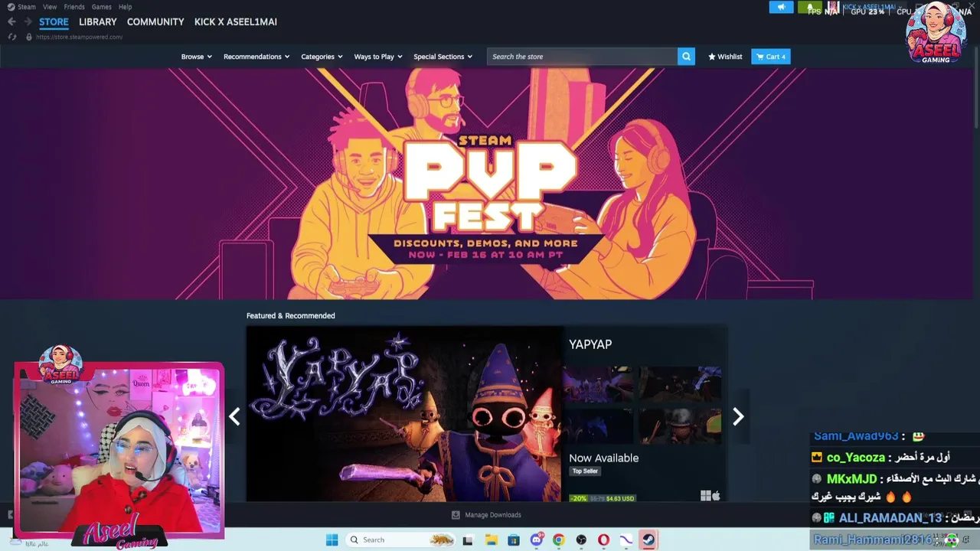Click the YAPYAP title text
Viewport: 980px width, 551px height.
click(x=590, y=344)
